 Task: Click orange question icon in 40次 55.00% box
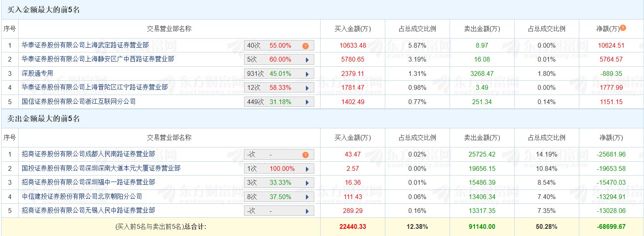pyautogui.click(x=305, y=46)
